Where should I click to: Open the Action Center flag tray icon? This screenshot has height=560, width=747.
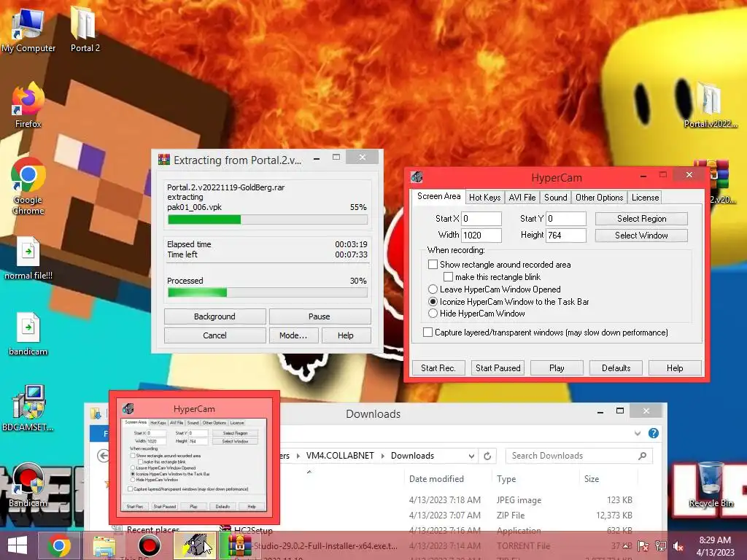point(643,546)
